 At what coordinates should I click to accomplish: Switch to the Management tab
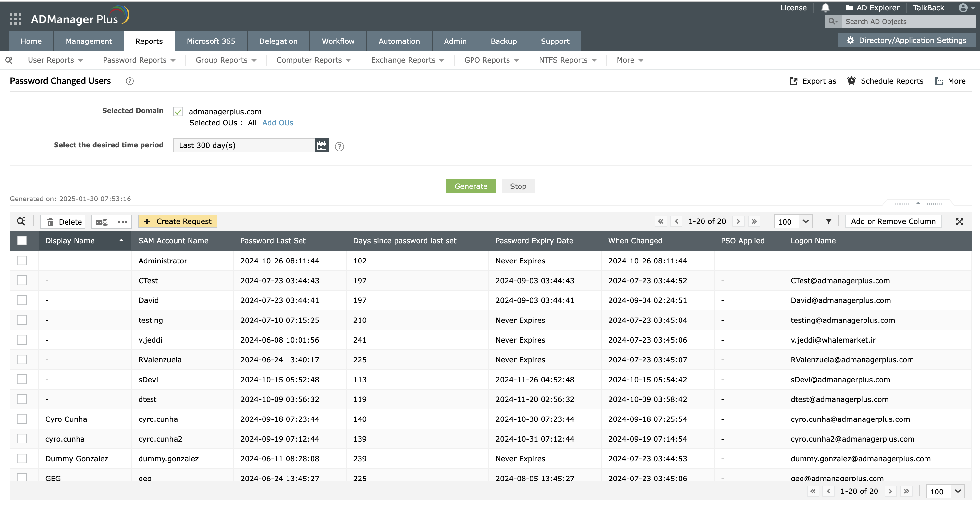(x=88, y=41)
